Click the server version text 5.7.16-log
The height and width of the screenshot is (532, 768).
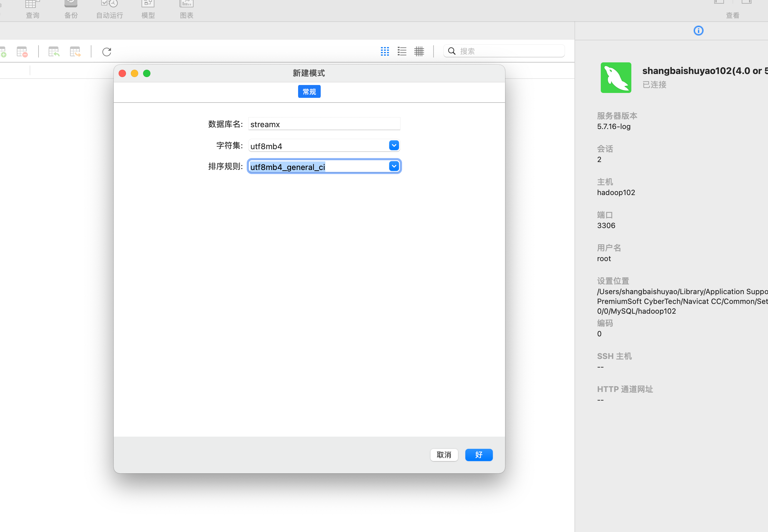pyautogui.click(x=614, y=126)
